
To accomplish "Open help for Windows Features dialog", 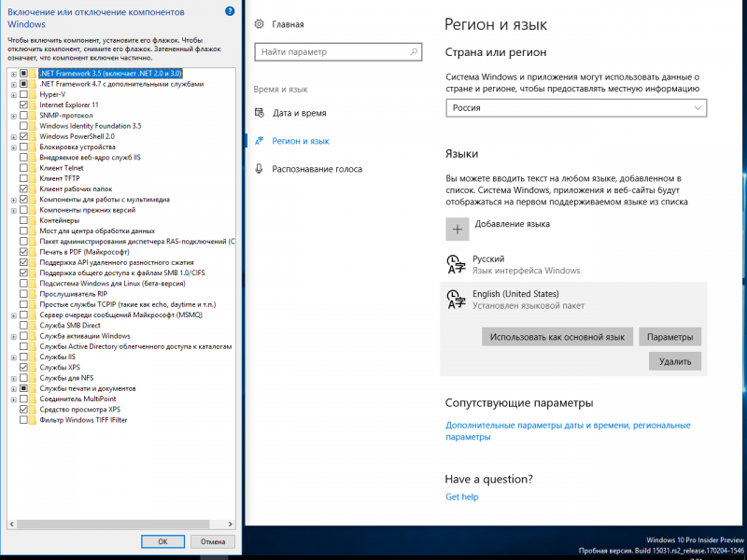I will point(230,11).
